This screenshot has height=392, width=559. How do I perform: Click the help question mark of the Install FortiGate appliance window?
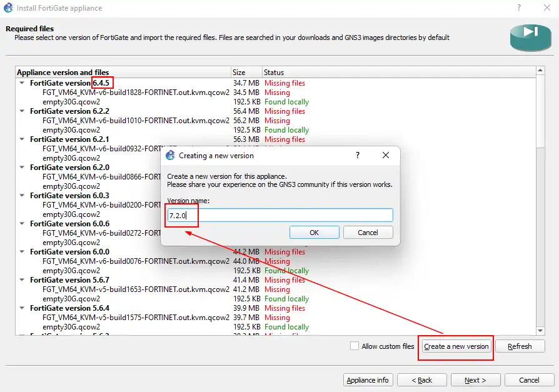pyautogui.click(x=519, y=8)
